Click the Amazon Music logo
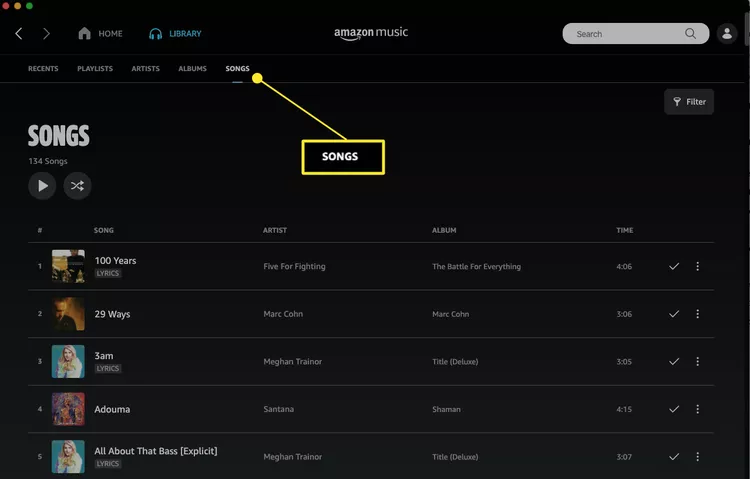 click(371, 33)
